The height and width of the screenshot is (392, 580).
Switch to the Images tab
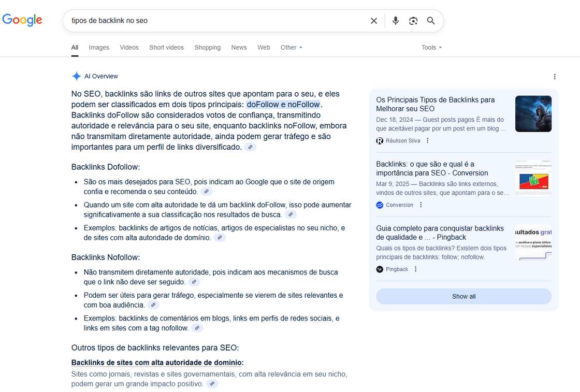[x=99, y=47]
